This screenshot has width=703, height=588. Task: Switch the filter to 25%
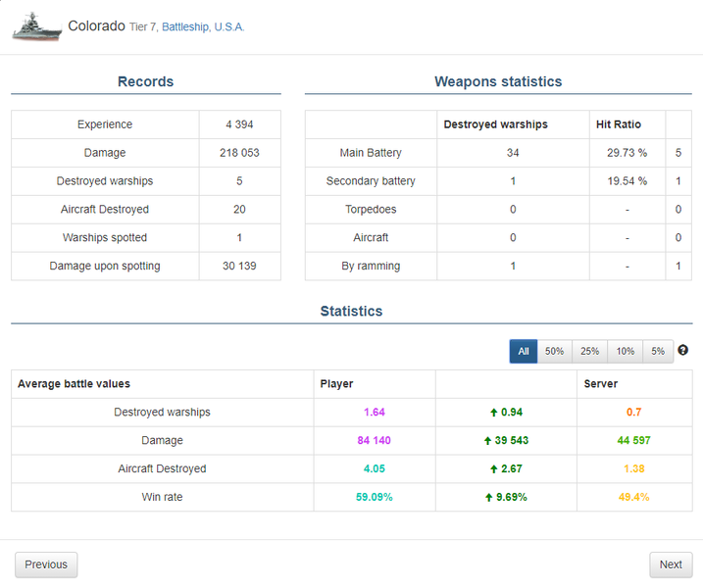coord(589,352)
